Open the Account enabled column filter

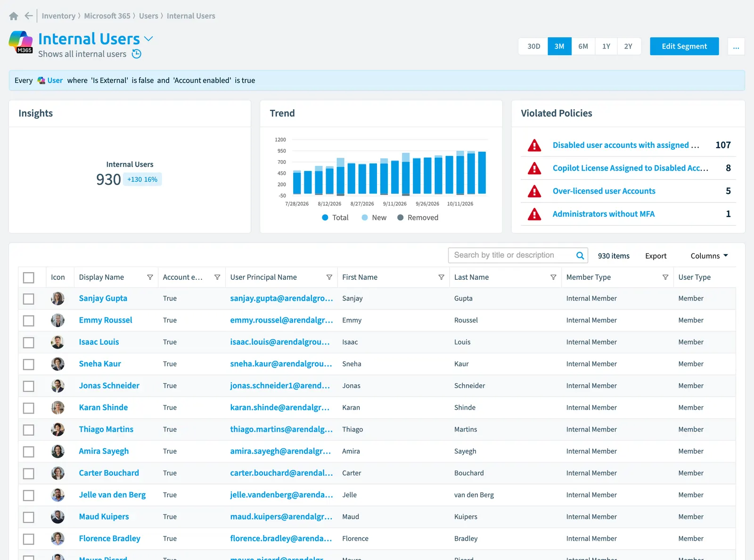click(x=217, y=277)
